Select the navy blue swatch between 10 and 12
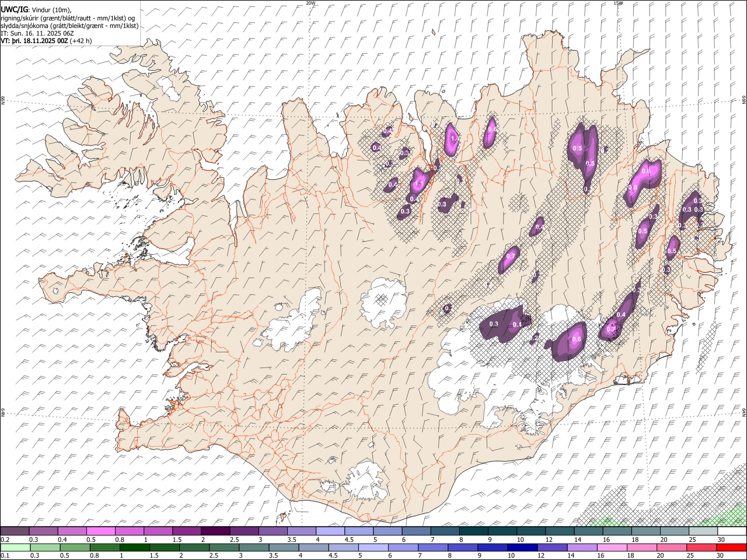747x560 pixels. coord(521,547)
